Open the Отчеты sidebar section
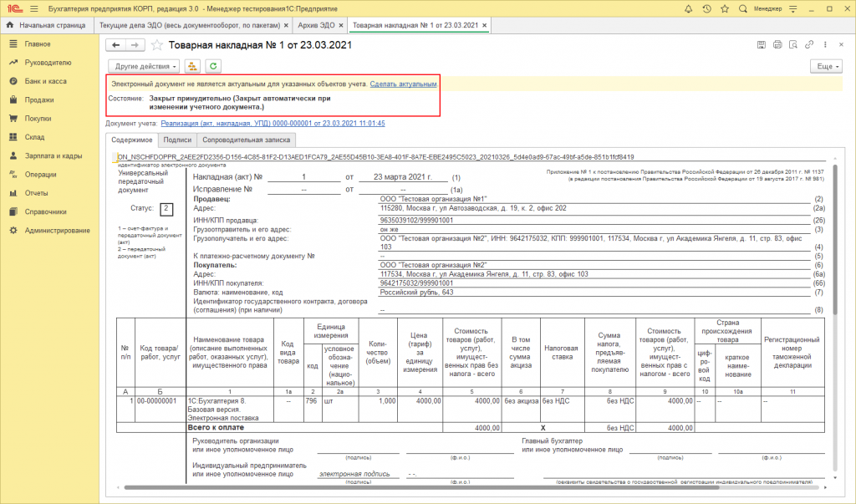856x504 pixels. 36,193
